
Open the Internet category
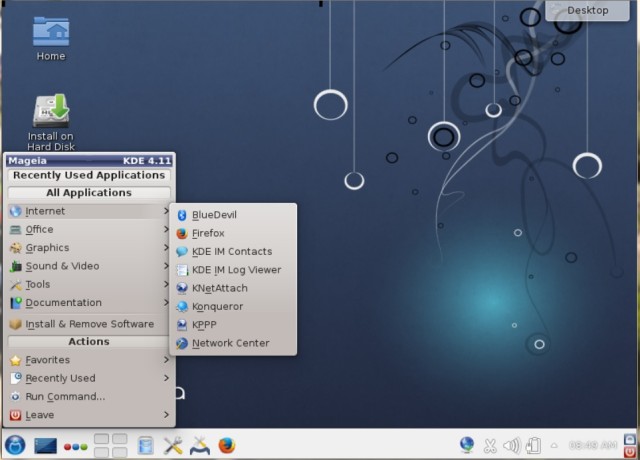point(89,211)
